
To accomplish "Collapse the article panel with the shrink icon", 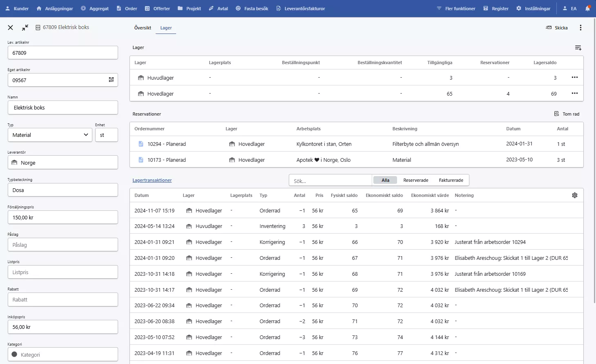I will click(25, 27).
